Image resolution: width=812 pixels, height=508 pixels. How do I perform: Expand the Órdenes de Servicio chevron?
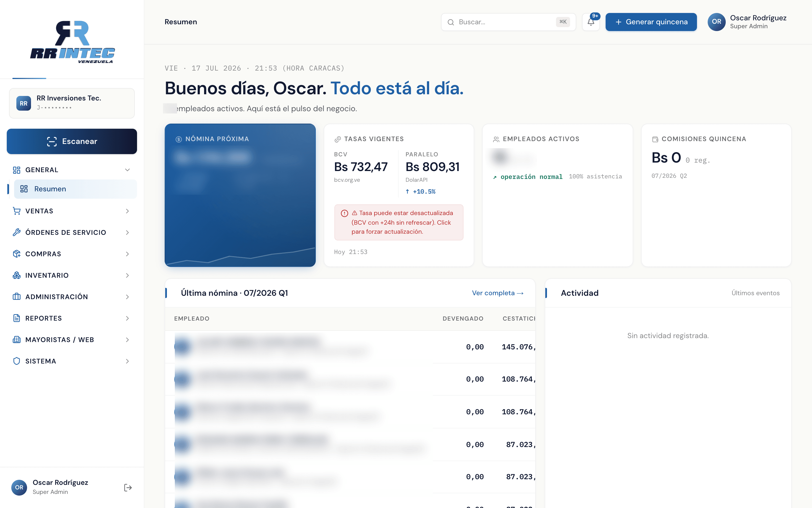click(x=127, y=233)
